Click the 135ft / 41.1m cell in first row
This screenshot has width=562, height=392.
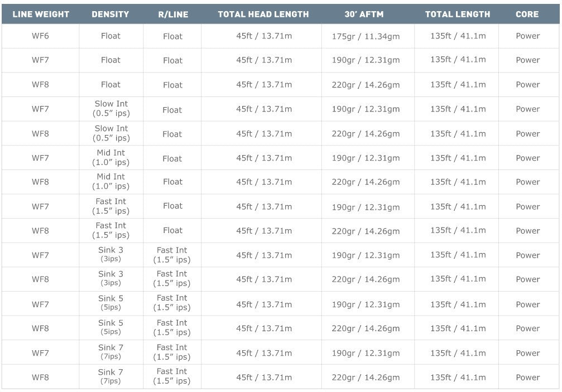(x=458, y=36)
